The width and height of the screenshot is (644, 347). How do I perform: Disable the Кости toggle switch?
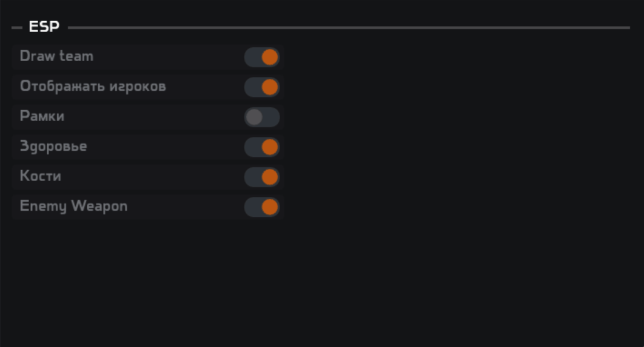point(262,177)
